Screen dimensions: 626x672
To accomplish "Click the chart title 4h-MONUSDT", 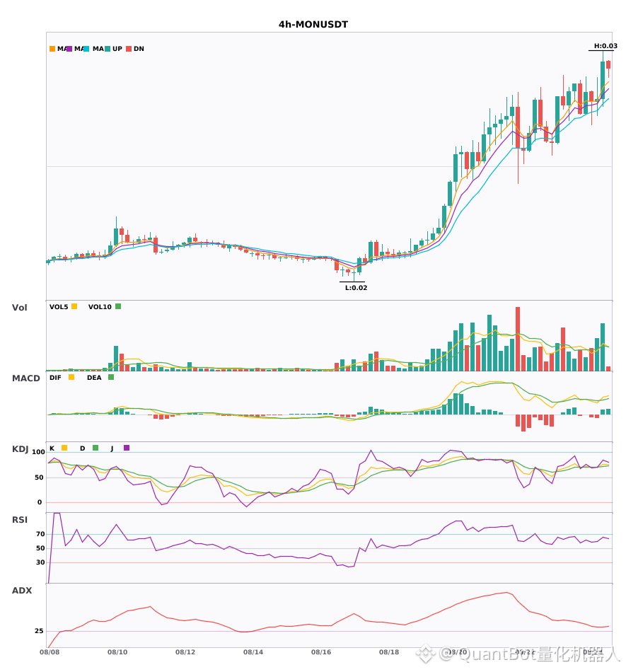I will (x=313, y=25).
